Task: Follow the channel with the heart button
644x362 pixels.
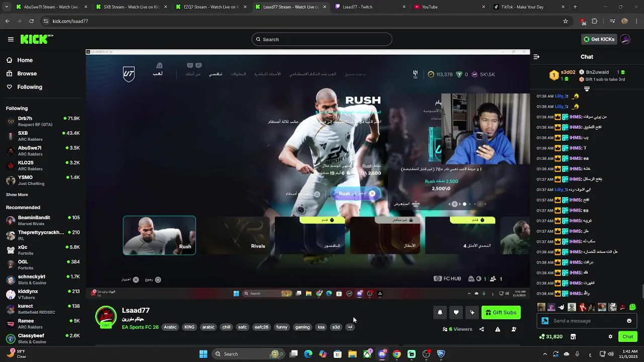Action: [456, 312]
